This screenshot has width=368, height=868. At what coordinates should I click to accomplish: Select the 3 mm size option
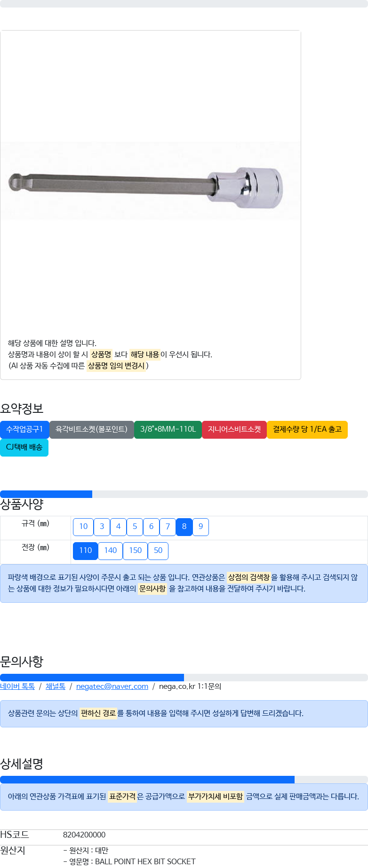[x=102, y=527]
